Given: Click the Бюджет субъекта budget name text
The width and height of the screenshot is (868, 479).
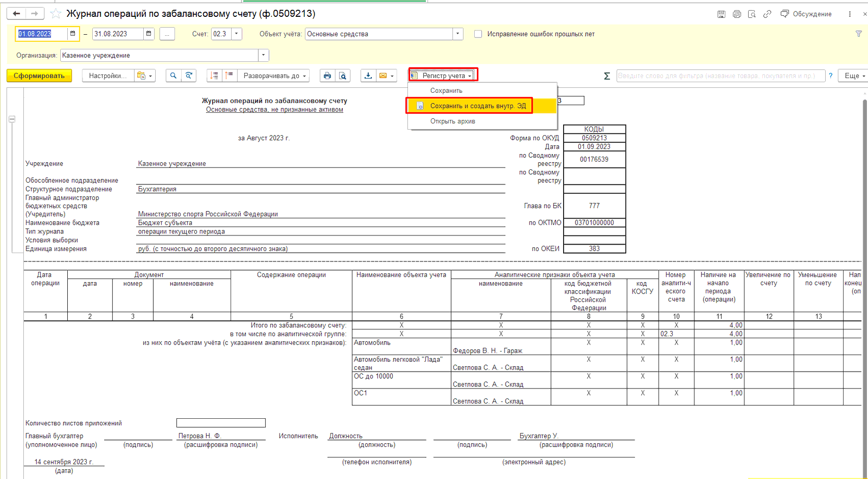Looking at the screenshot, I should (x=165, y=222).
